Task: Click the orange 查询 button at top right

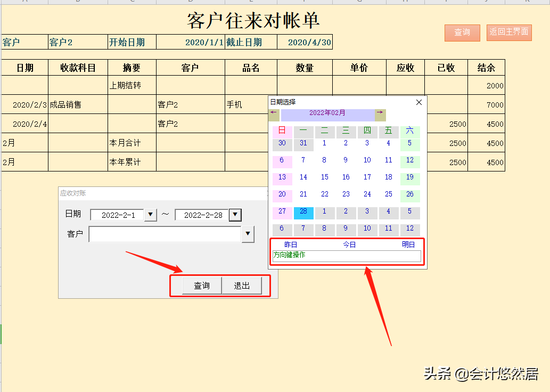Action: [462, 32]
